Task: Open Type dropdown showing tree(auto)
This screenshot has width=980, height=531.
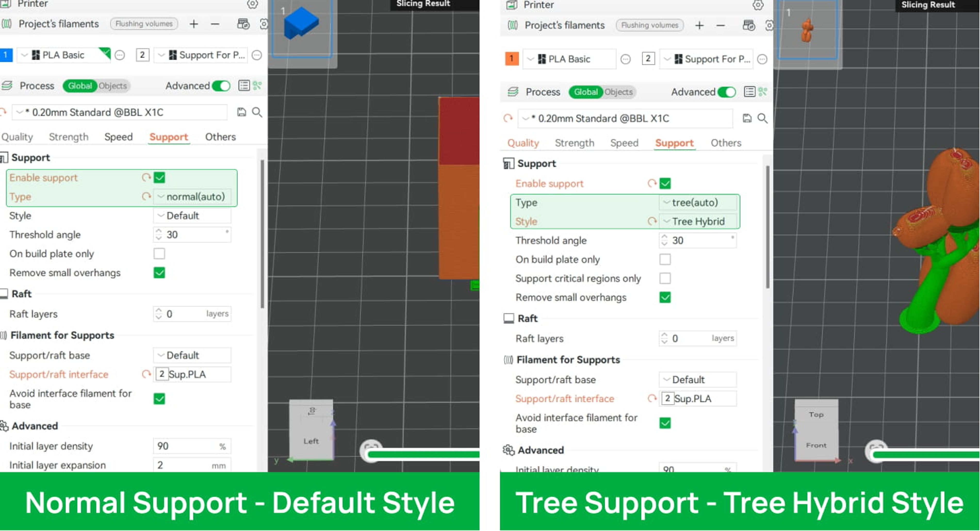Action: coord(698,202)
